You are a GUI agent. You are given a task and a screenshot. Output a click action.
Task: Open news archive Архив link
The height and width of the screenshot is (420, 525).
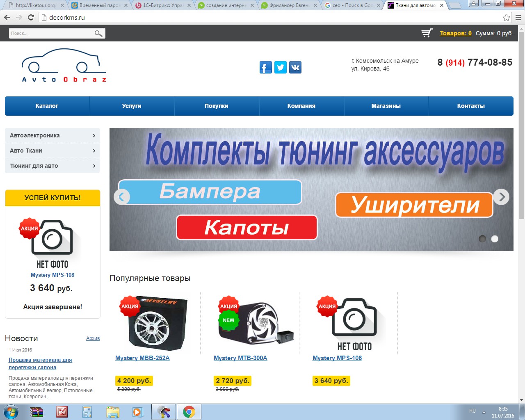(x=93, y=338)
